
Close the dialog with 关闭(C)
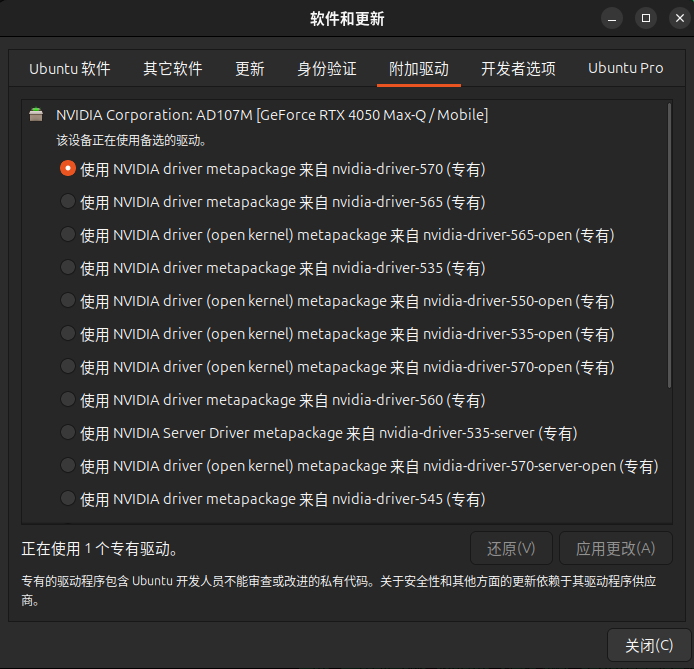[649, 645]
